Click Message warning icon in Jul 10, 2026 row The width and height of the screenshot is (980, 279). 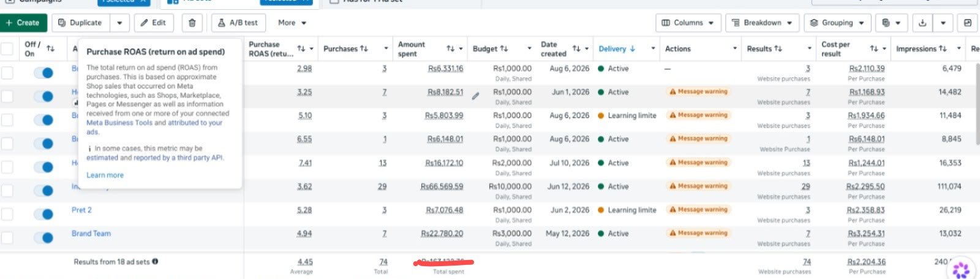coord(673,162)
